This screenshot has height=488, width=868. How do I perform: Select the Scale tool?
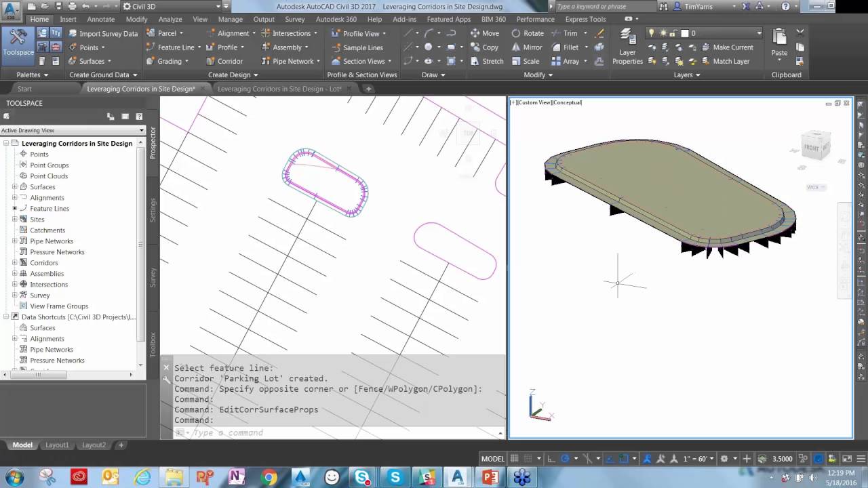pyautogui.click(x=526, y=61)
